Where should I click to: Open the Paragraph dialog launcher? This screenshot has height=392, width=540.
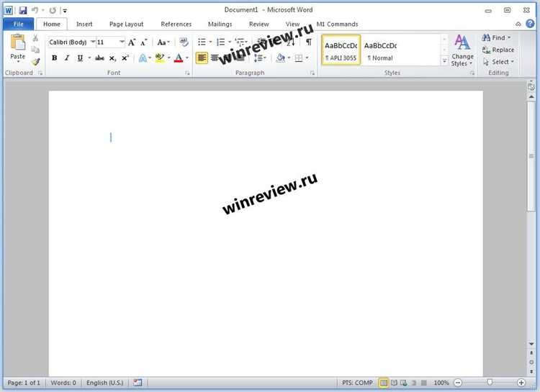click(x=312, y=73)
